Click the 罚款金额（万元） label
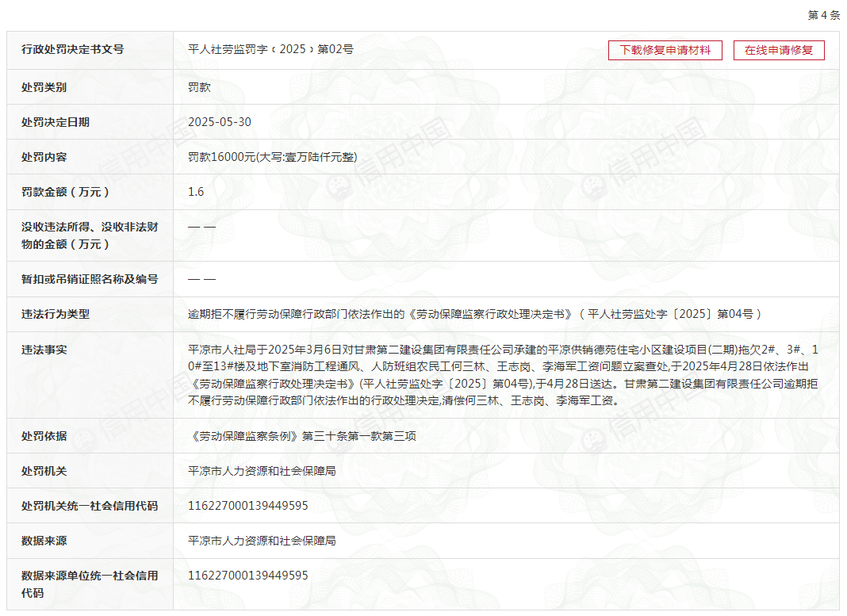 (66, 192)
